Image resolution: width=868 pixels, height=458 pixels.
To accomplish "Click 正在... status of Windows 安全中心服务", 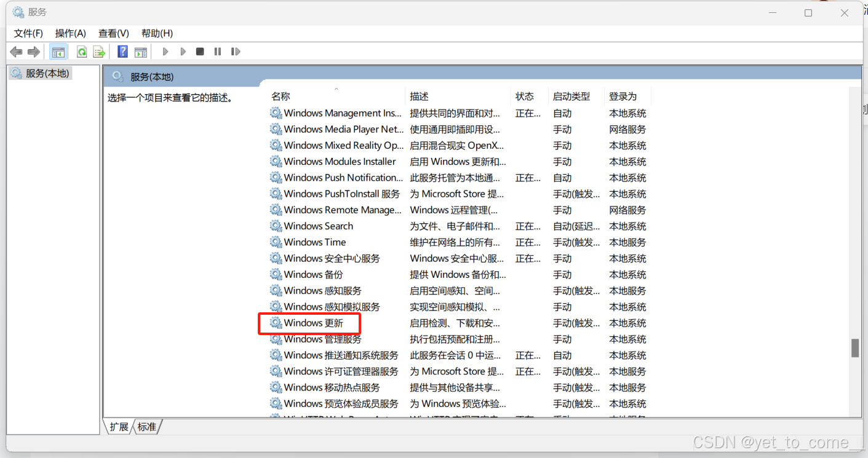I will 528,258.
